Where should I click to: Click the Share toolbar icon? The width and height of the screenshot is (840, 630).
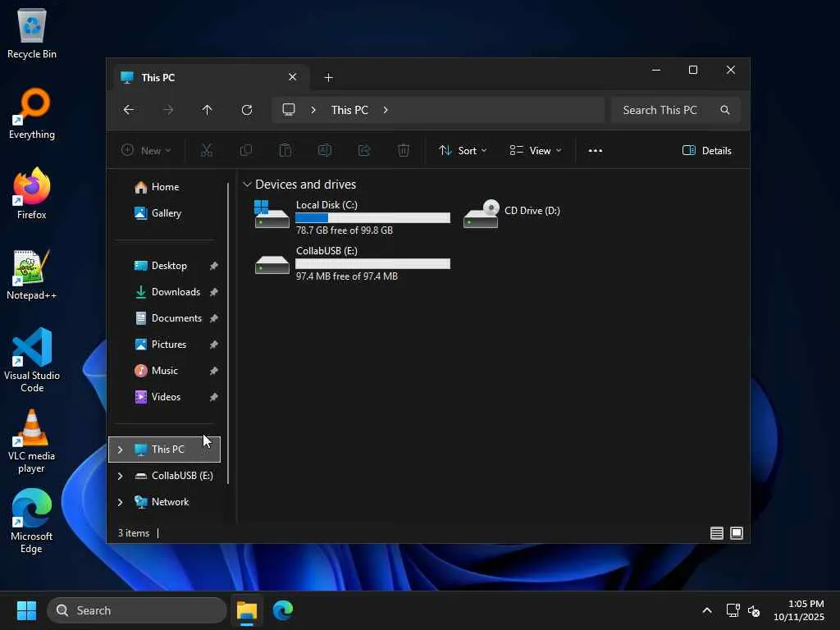point(364,151)
